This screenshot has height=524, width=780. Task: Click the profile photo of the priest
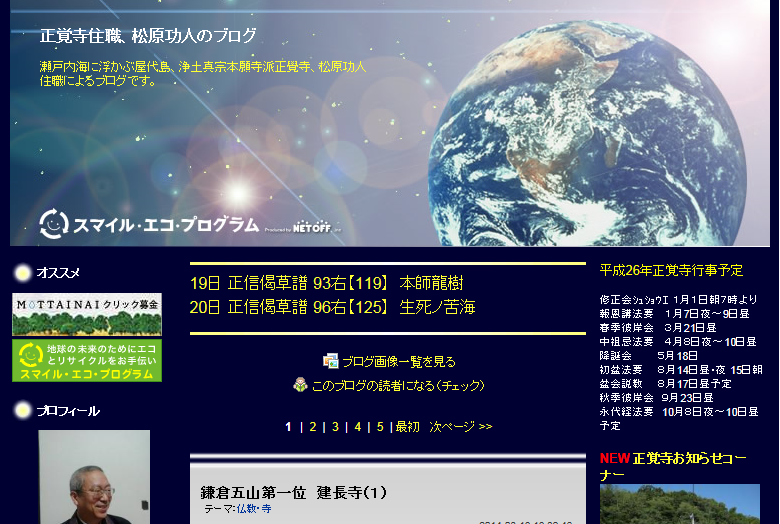click(x=94, y=477)
